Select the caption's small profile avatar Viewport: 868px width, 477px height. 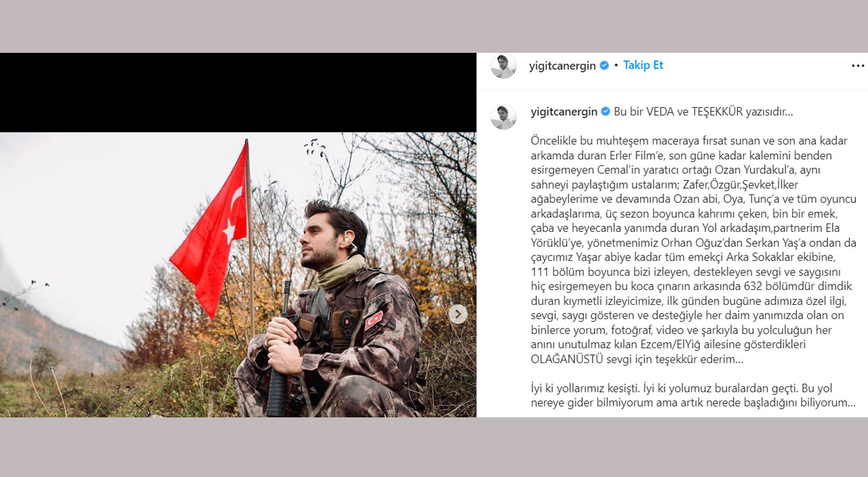coord(503,117)
